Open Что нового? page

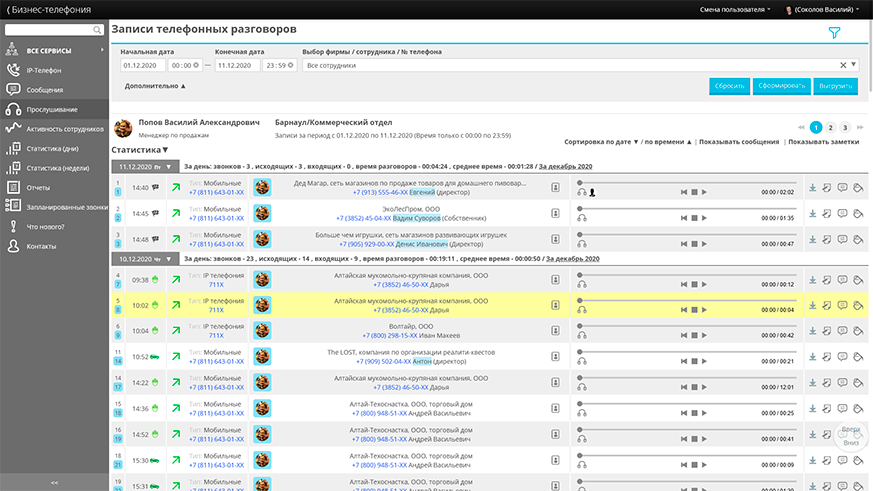pos(55,227)
